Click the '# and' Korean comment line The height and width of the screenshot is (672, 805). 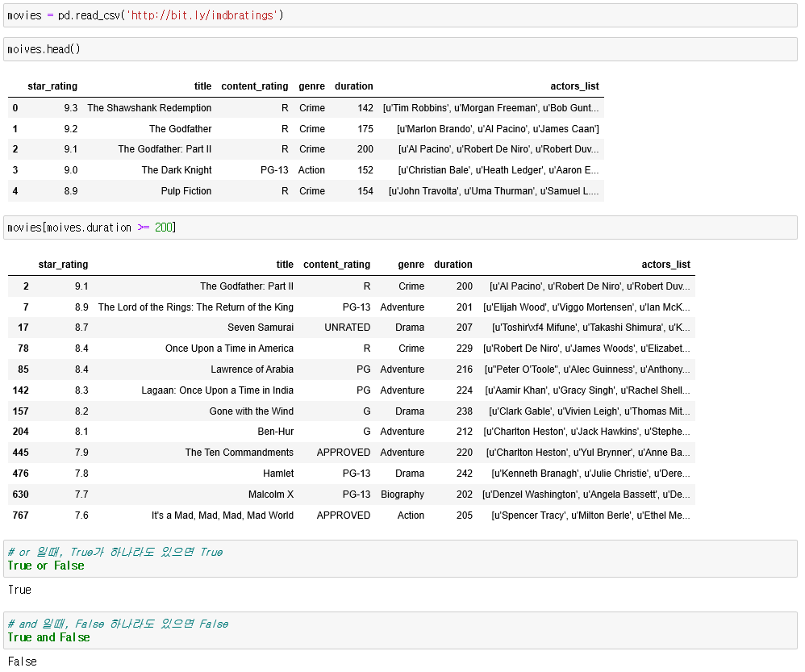pos(118,624)
